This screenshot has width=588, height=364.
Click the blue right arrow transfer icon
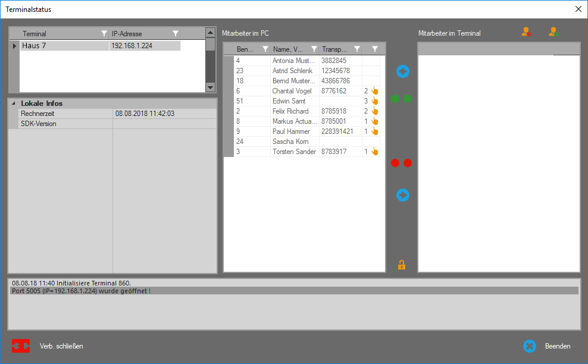tap(403, 194)
